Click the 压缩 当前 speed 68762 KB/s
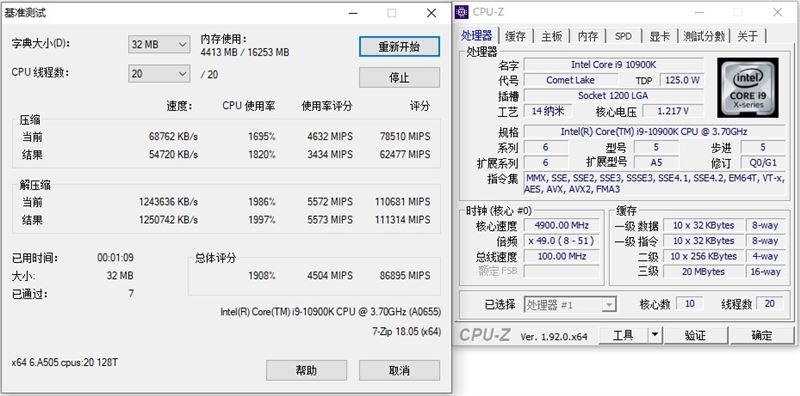The width and height of the screenshot is (800, 396). pyautogui.click(x=173, y=137)
